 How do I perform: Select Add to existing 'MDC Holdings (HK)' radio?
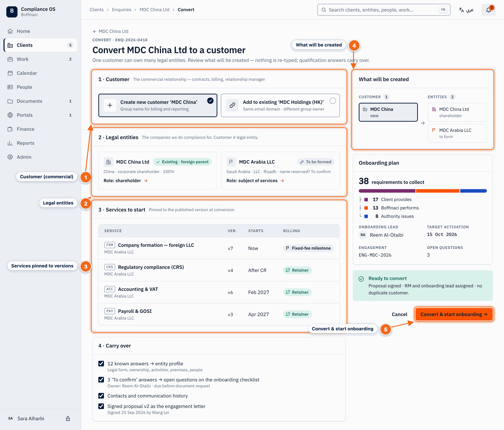(333, 101)
